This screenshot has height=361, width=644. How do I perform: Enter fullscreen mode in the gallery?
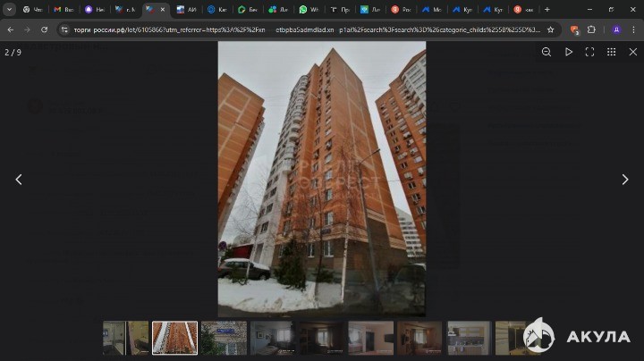pos(589,52)
